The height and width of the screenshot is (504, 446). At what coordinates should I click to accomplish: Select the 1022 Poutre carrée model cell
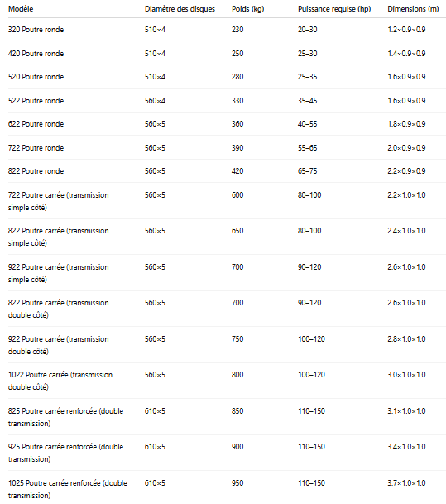tap(60, 381)
